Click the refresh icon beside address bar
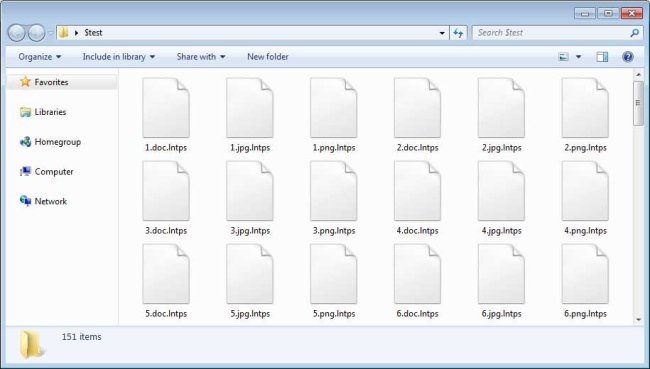650x369 pixels. click(x=458, y=33)
